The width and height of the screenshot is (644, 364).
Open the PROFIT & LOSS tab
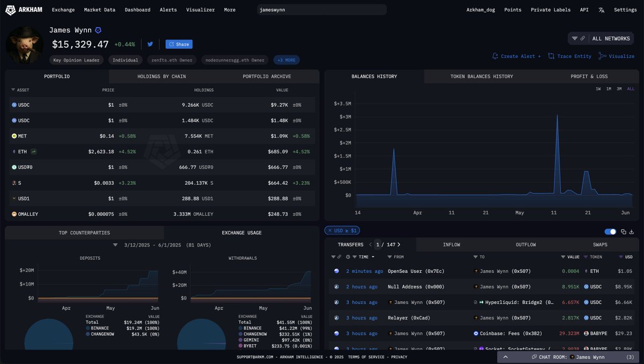coord(589,76)
